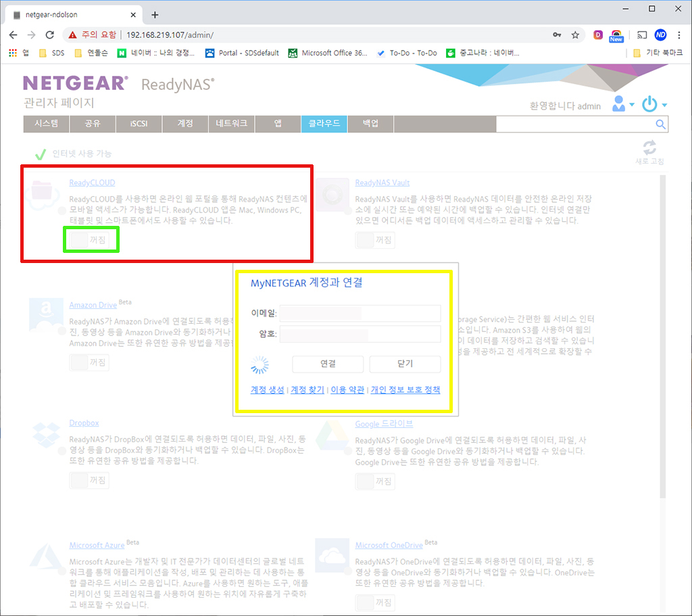The width and height of the screenshot is (692, 616).
Task: Click the Dropbox logo icon
Action: coord(47,435)
